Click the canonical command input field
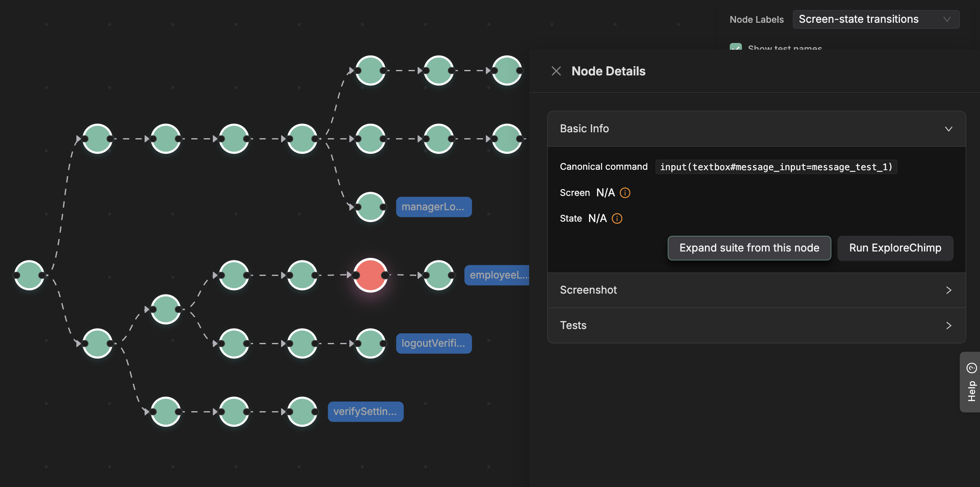This screenshot has height=487, width=980. coord(776,167)
